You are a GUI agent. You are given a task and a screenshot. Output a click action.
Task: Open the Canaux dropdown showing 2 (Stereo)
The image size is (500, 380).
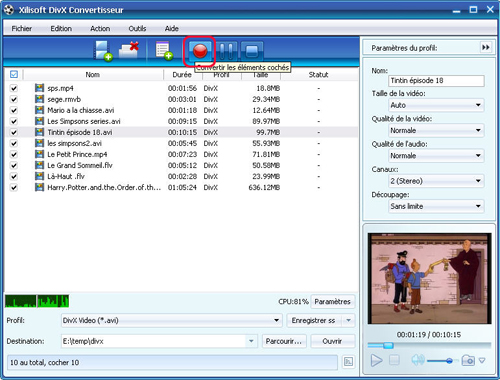(436, 181)
